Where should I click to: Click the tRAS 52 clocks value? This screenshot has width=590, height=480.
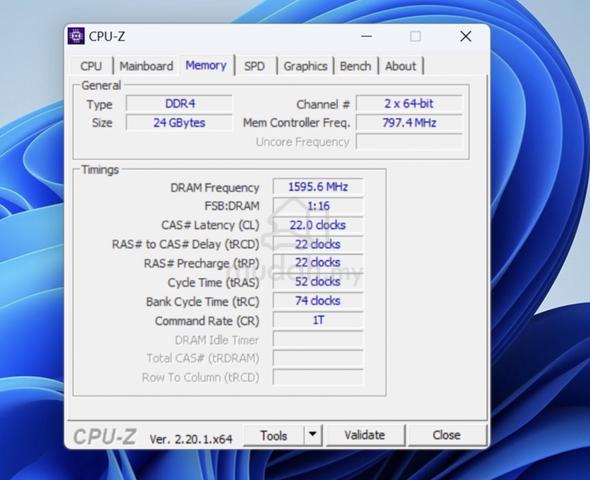tap(318, 282)
